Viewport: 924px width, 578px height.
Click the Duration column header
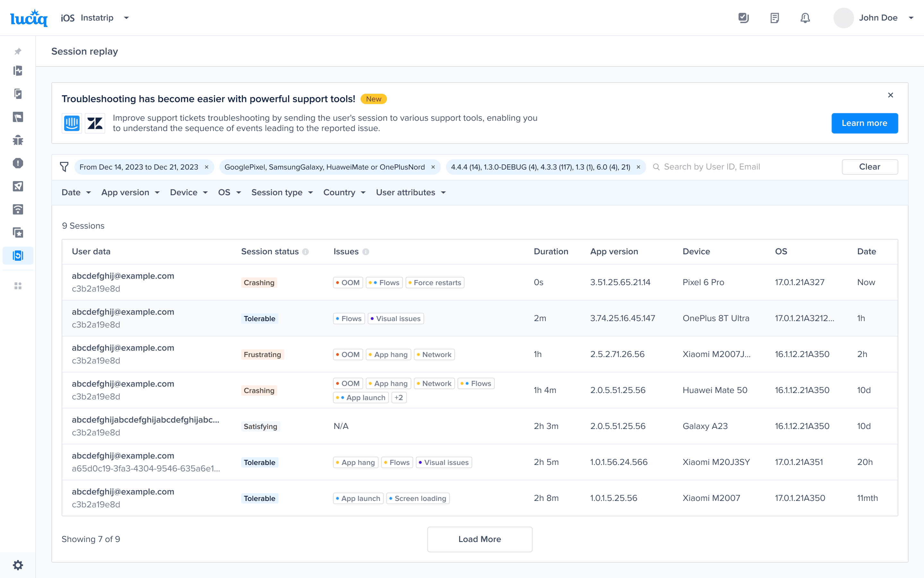(x=551, y=251)
